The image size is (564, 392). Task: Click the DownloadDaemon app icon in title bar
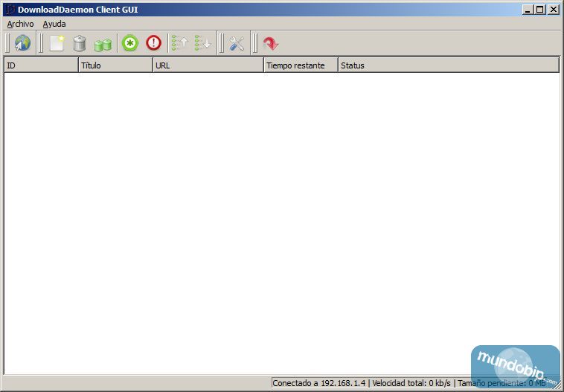10,10
